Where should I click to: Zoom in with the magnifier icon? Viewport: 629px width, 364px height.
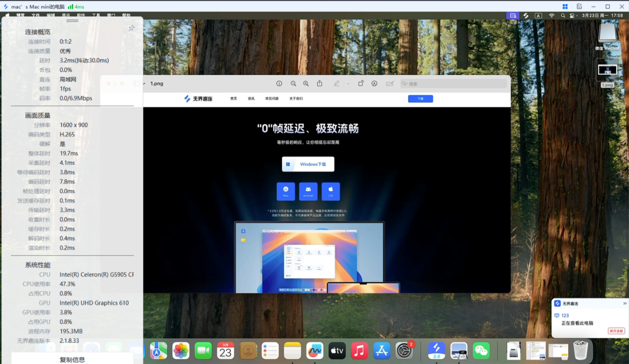(x=306, y=83)
